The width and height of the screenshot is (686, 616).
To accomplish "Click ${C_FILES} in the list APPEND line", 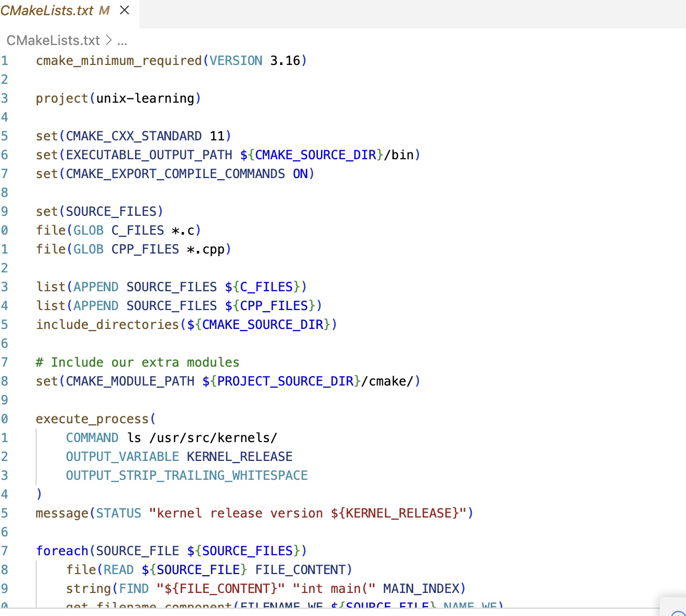I will 262,287.
